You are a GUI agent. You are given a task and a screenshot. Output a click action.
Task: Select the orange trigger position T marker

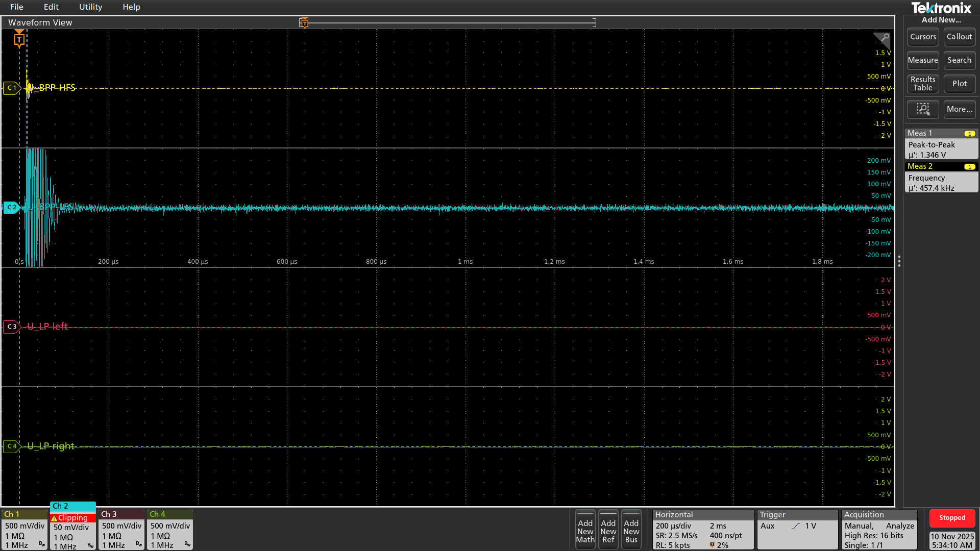(19, 39)
